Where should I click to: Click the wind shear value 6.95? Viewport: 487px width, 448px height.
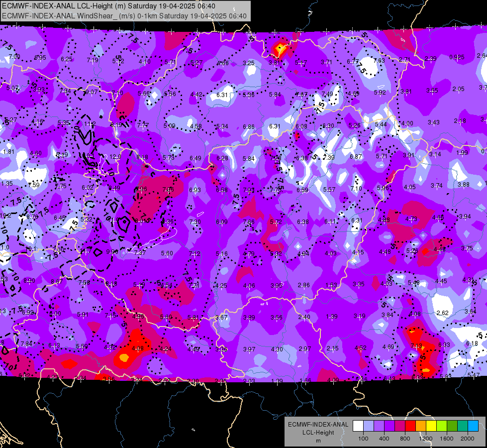click(x=40, y=58)
